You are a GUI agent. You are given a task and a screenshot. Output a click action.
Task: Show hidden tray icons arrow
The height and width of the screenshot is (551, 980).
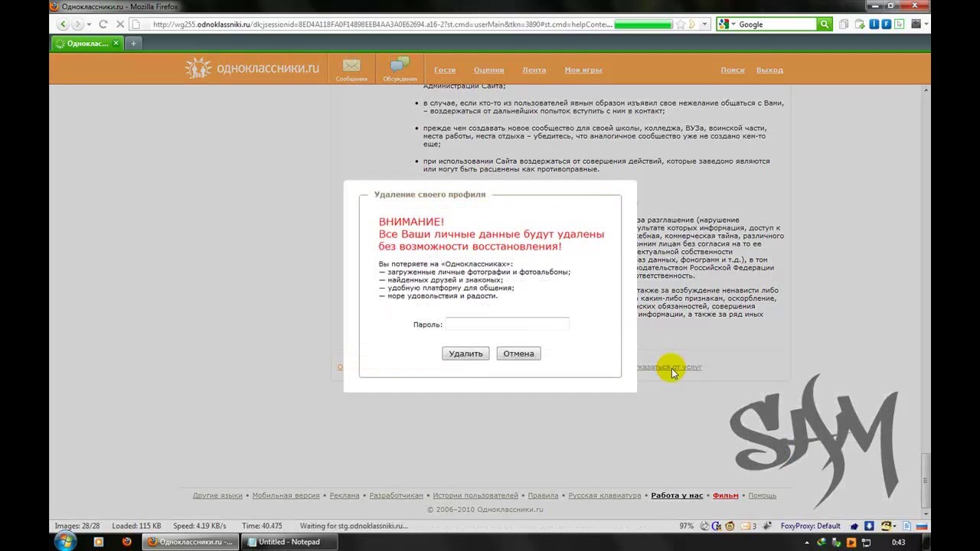pyautogui.click(x=808, y=543)
